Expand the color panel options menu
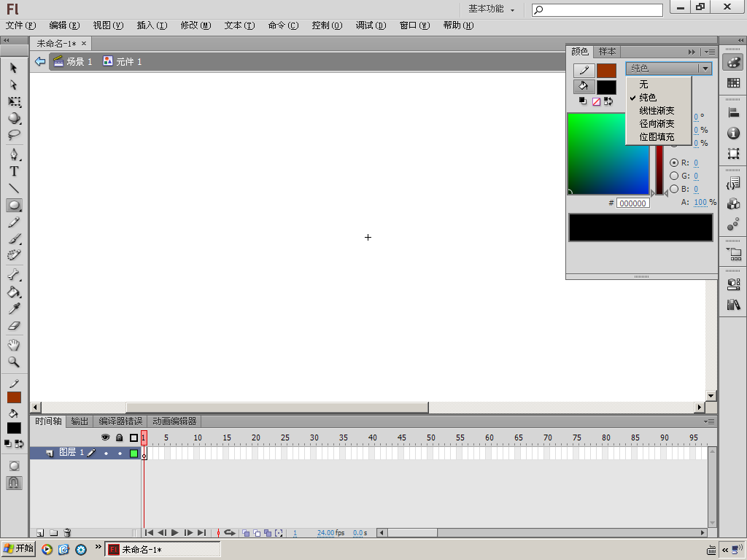747x560 pixels. click(x=710, y=52)
